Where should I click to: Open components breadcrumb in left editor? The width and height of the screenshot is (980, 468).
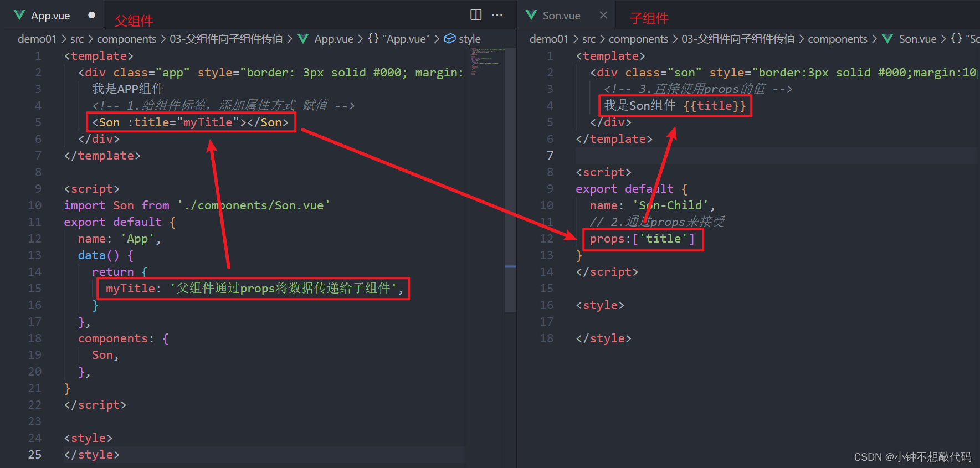pyautogui.click(x=126, y=39)
